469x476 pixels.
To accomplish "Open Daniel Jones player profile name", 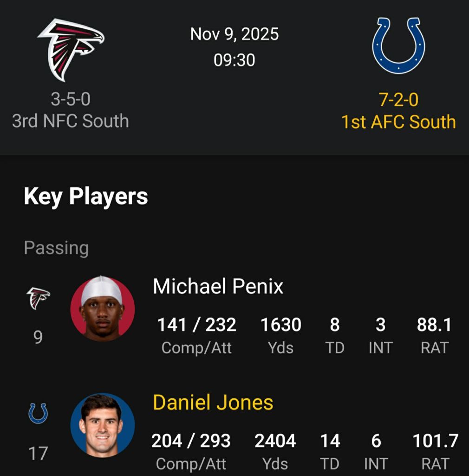I will coord(213,403).
